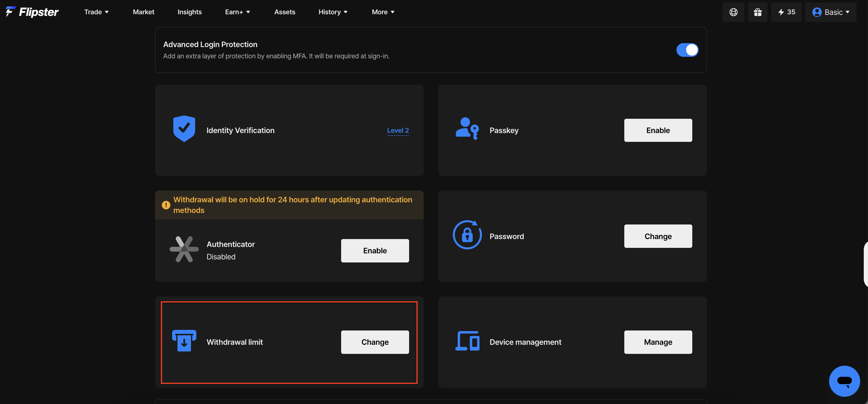Expand the Trade dropdown menu
868x404 pixels.
[97, 12]
